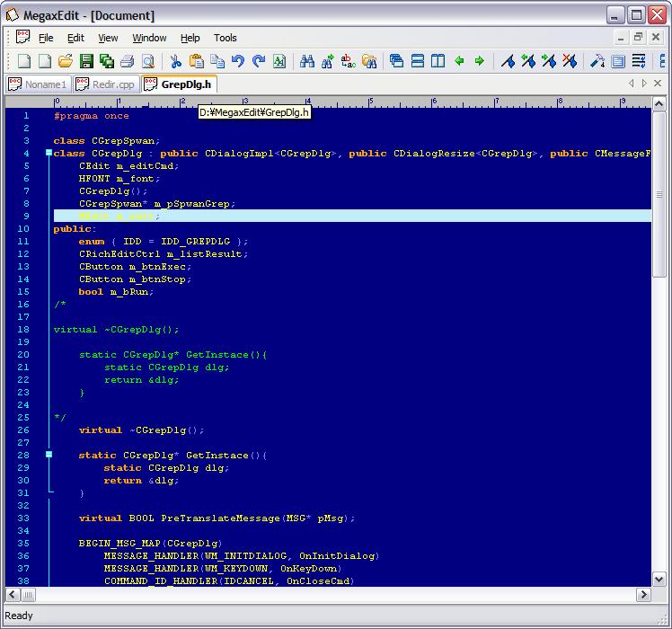Collapse the class CGrepDlg fold at line 4
The height and width of the screenshot is (629, 672).
[x=49, y=153]
